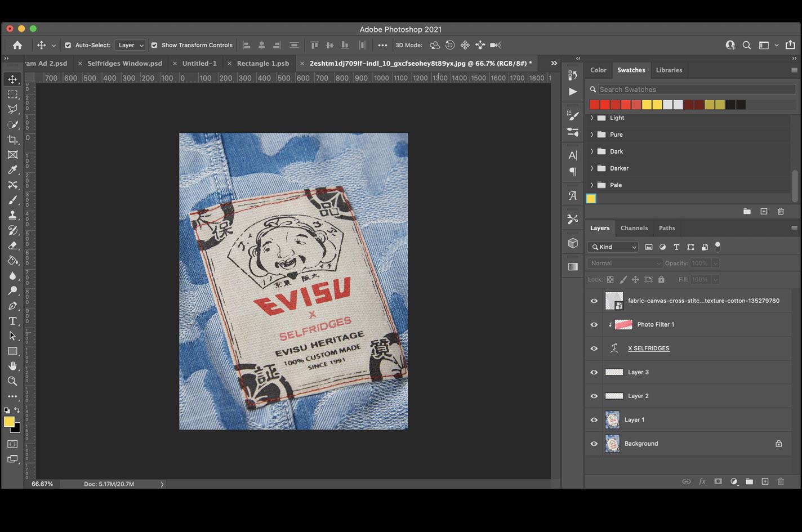Click the Home icon in options bar
Screen dimensions: 802x532
point(17,45)
